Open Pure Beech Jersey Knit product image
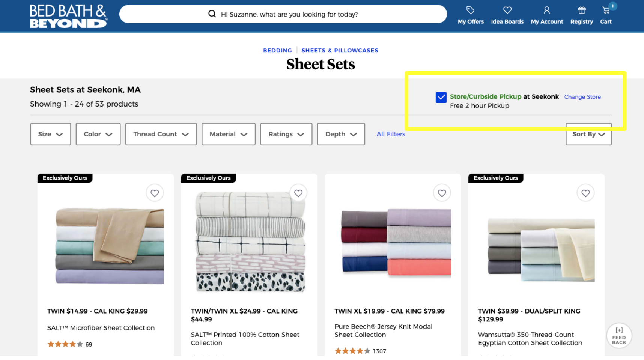 pyautogui.click(x=396, y=243)
